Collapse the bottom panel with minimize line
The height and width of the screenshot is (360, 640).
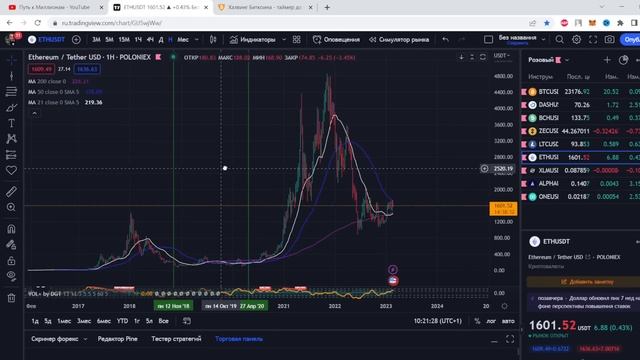pyautogui.click(x=494, y=340)
